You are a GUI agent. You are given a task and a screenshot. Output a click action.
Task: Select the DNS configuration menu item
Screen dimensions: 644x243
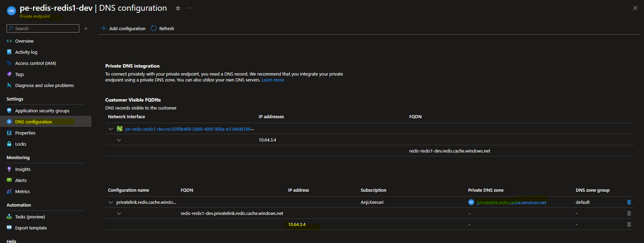coord(34,122)
